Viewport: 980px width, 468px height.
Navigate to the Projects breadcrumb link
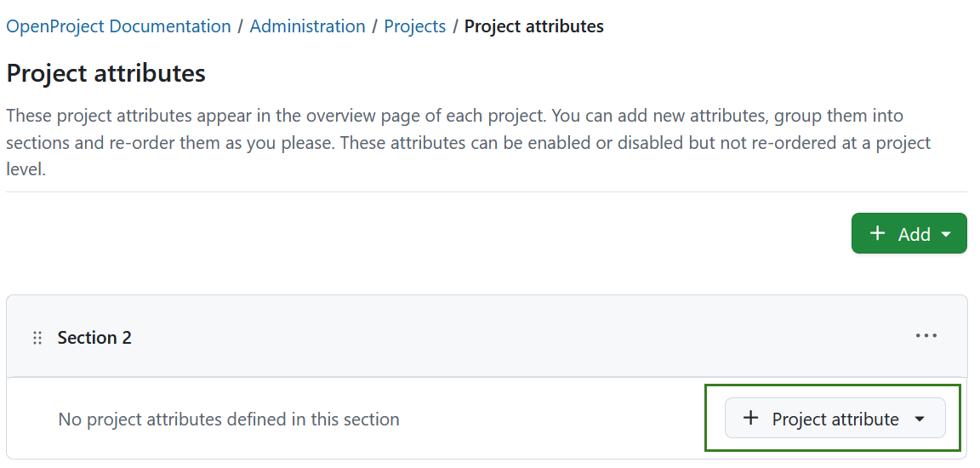414,26
